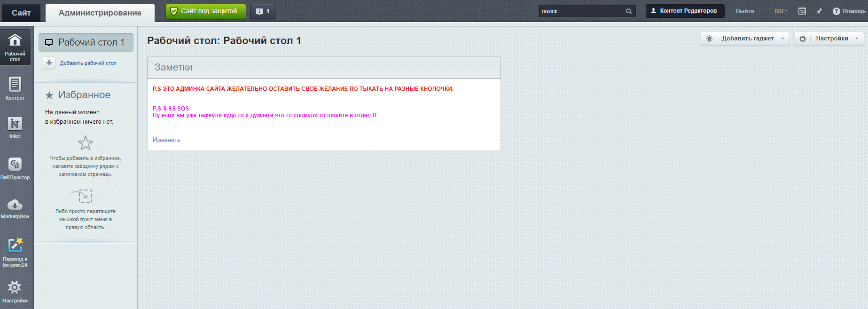This screenshot has width=868, height=309.
Task: Click the plus icon to add desktop
Action: tap(49, 63)
